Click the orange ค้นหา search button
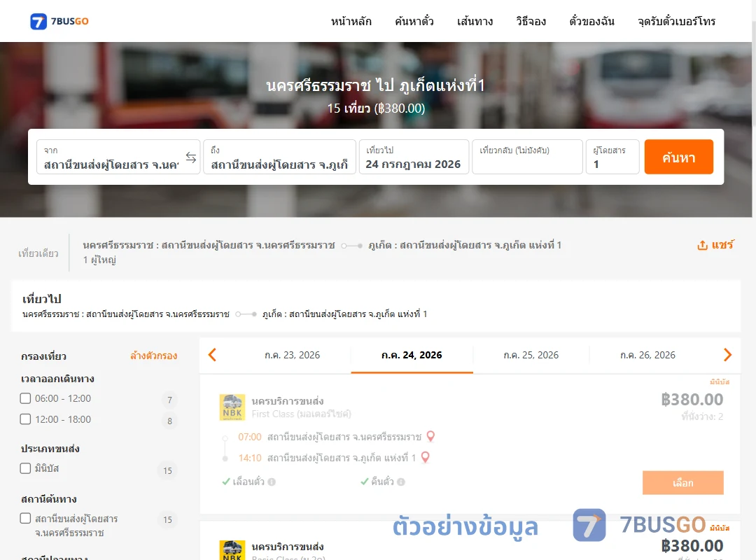The image size is (756, 560). (678, 157)
